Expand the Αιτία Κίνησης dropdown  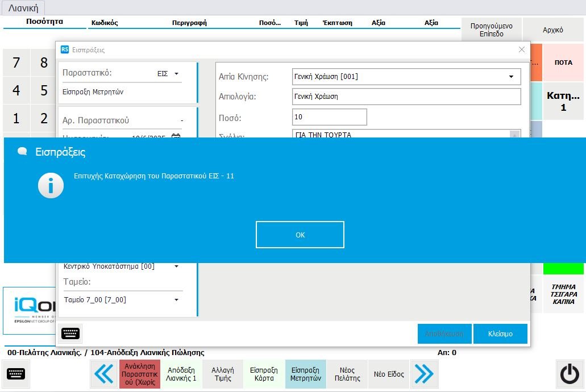(511, 76)
